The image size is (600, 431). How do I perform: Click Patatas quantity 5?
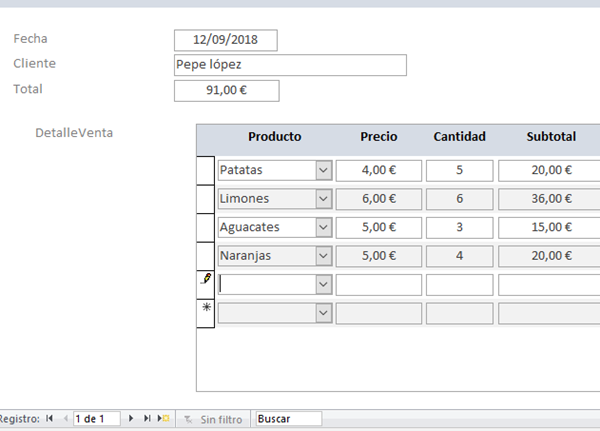[x=460, y=170]
